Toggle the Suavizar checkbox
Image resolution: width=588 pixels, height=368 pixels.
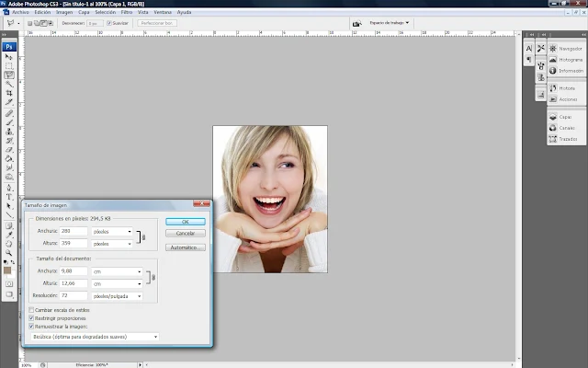click(x=109, y=23)
